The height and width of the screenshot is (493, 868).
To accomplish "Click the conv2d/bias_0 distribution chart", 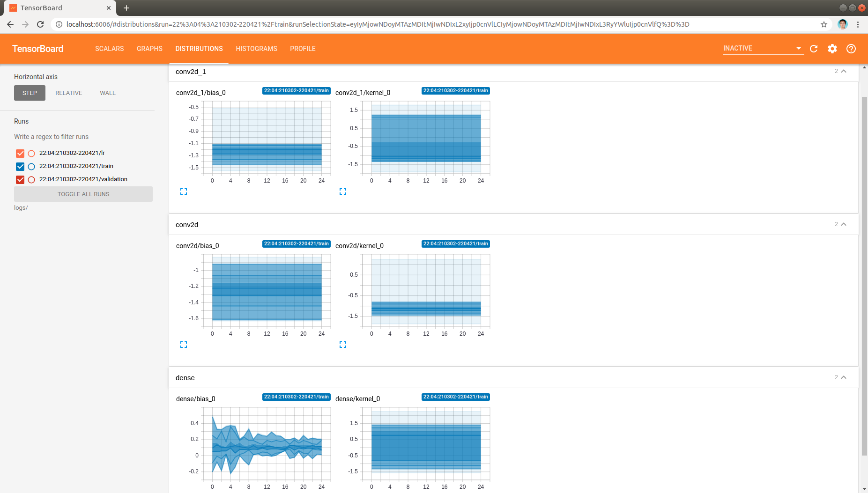I will (267, 291).
